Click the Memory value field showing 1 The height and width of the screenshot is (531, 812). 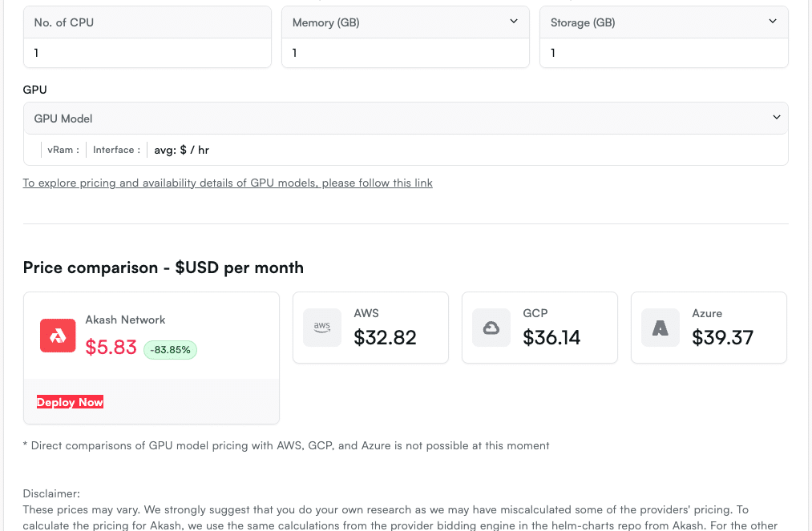[x=406, y=53]
